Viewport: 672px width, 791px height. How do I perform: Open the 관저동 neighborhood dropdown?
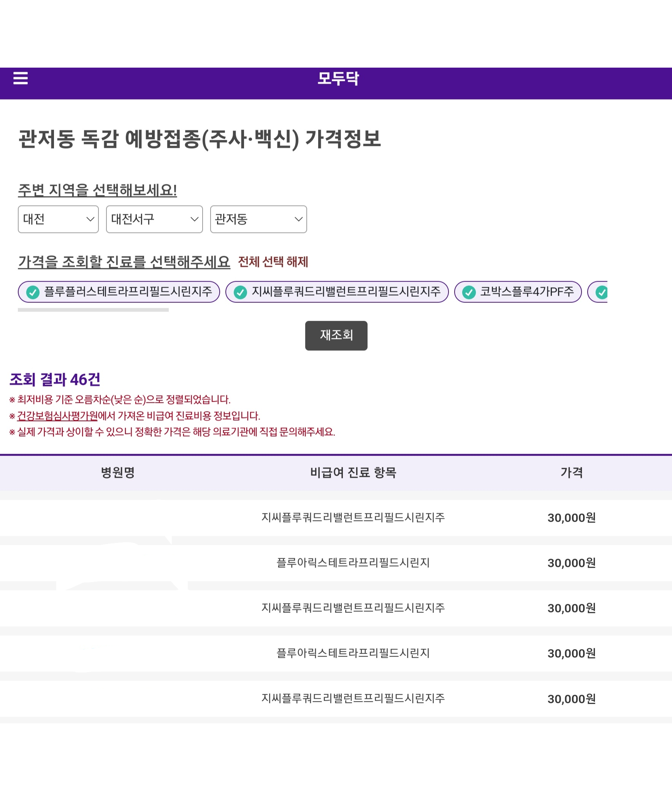[x=258, y=219]
